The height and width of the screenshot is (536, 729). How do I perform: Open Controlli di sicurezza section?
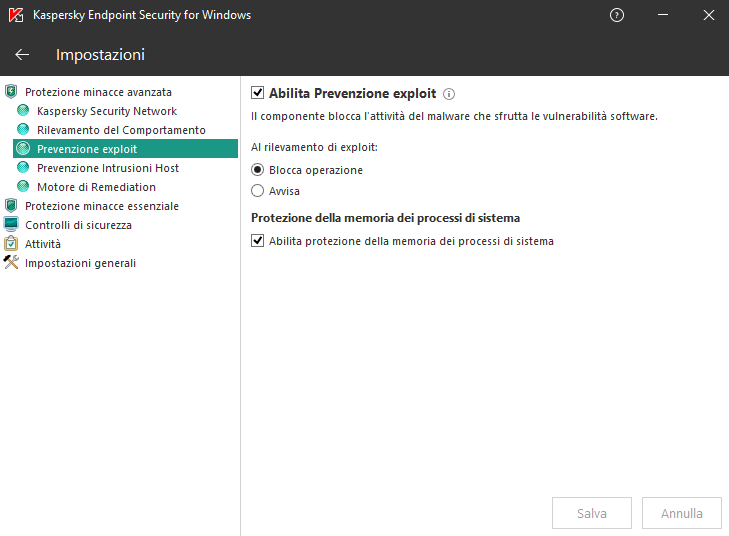click(78, 225)
